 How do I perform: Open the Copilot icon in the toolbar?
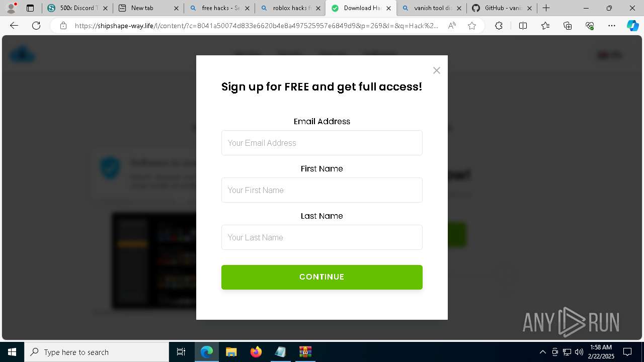632,26
